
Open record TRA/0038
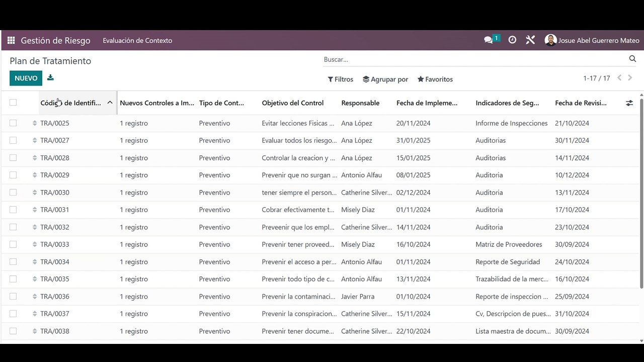(x=55, y=331)
